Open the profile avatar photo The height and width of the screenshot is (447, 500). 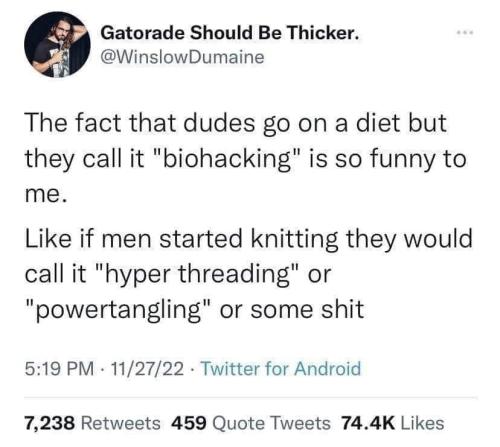(x=57, y=45)
